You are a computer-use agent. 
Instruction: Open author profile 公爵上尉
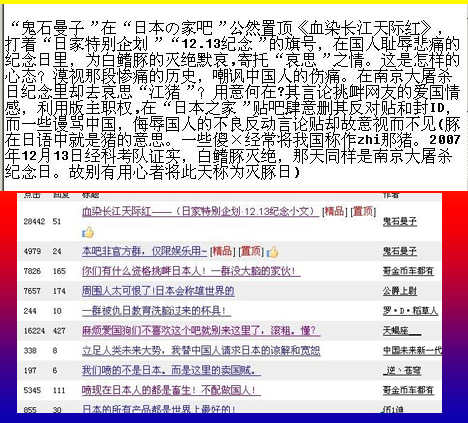(400, 291)
